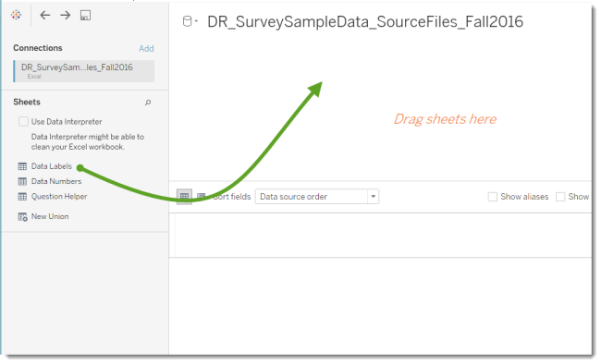Click the data source title text
This screenshot has height=364, width=601.
365,22
